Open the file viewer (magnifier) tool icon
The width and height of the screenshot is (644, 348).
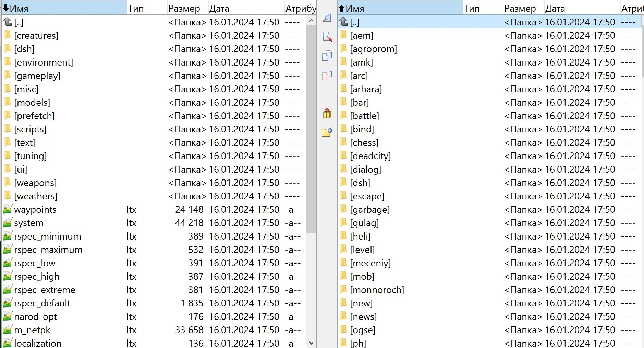(327, 17)
